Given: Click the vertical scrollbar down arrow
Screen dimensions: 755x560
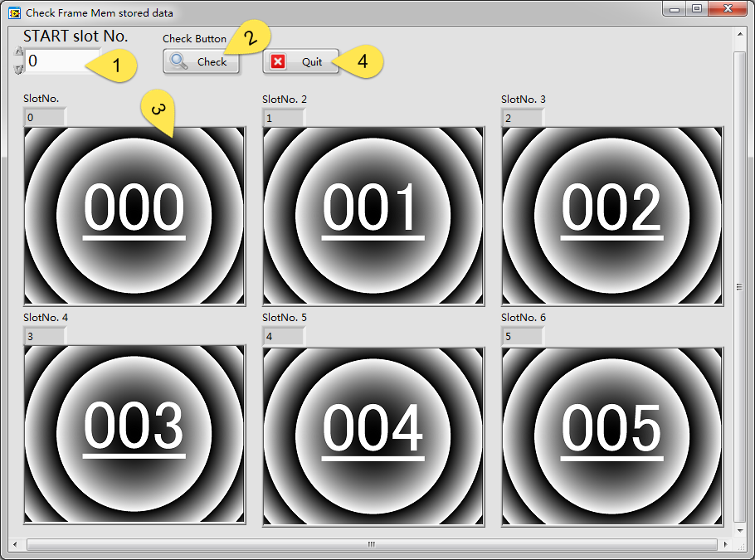Looking at the screenshot, I should [740, 529].
